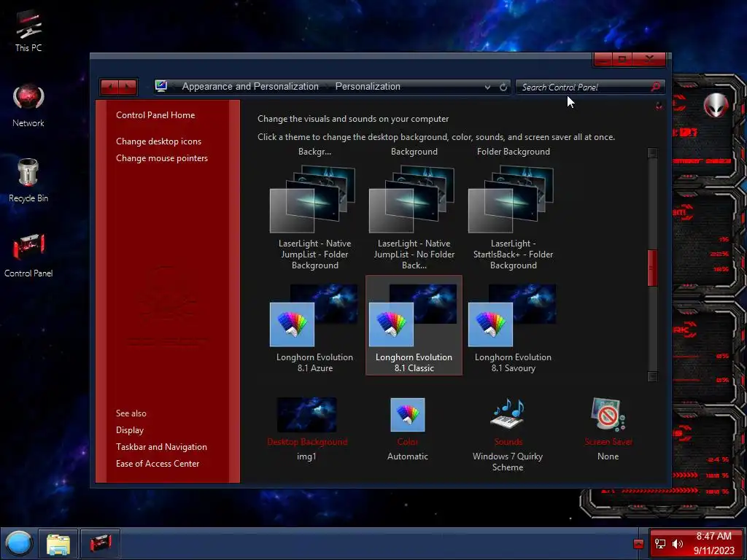Open the Display link
Screen dimensions: 747x560
(130, 430)
